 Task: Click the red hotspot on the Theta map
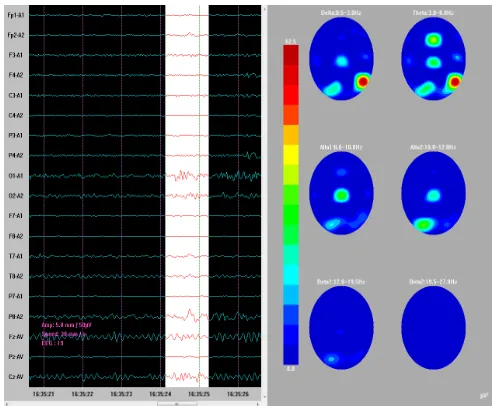(x=455, y=81)
